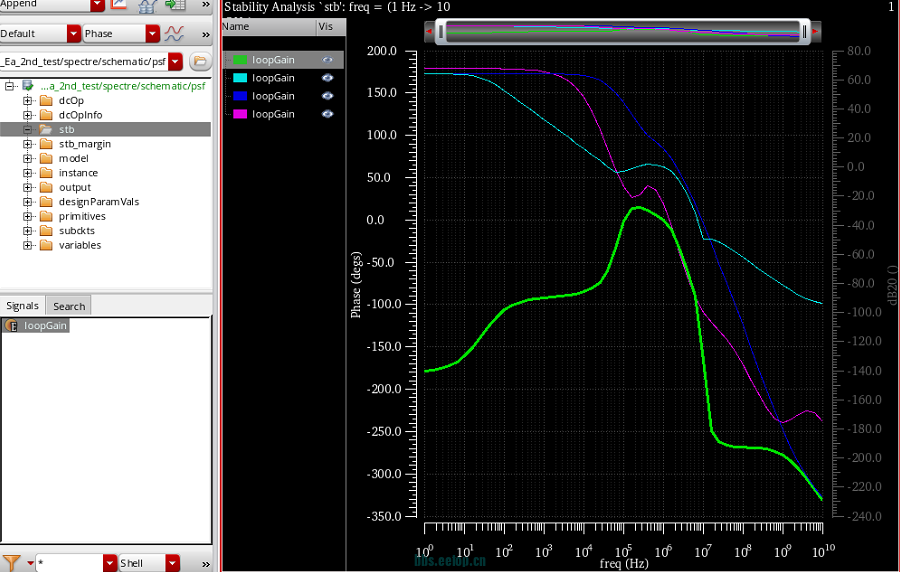This screenshot has height=572, width=900.
Task: Select the stb results folder row
Action: tap(106, 130)
